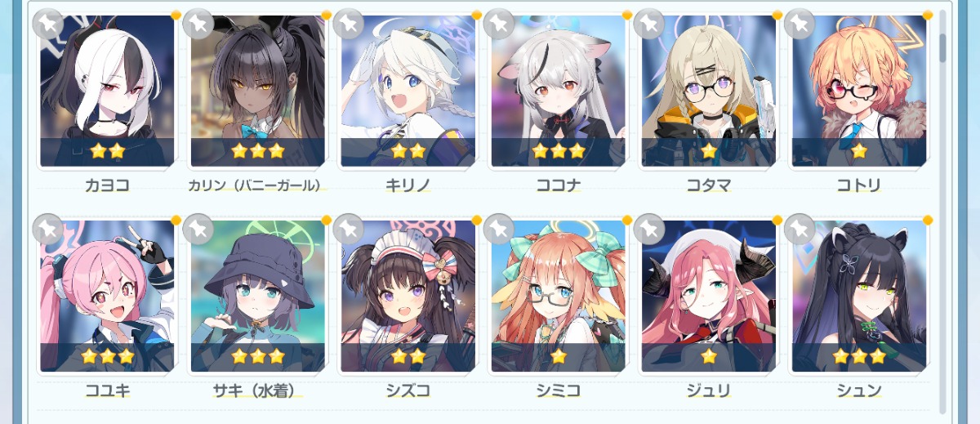980x424 pixels.
Task: Click the サキ（水着） name label
Action: point(258,391)
